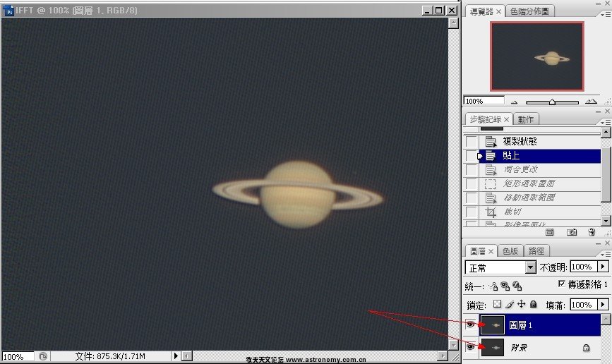The height and width of the screenshot is (364, 612).
Task: Open the 填滿 fill slider arrow
Action: click(603, 305)
